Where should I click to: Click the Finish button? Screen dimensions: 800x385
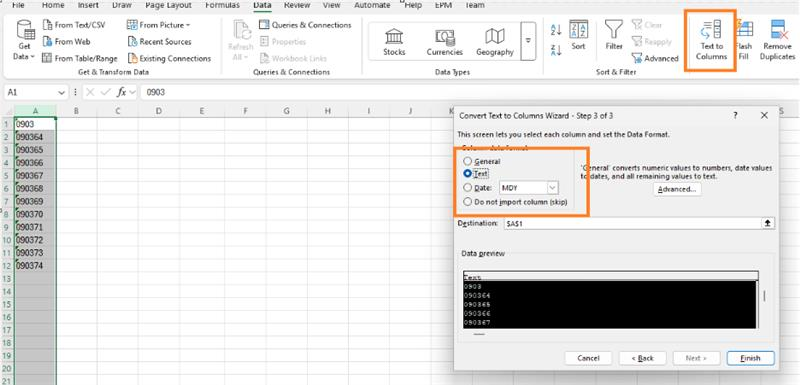coord(750,358)
